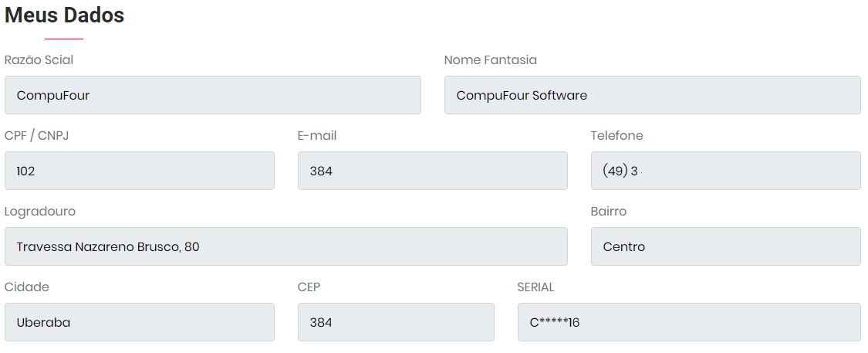Select the Cidade field containing Uberaba

tap(139, 322)
